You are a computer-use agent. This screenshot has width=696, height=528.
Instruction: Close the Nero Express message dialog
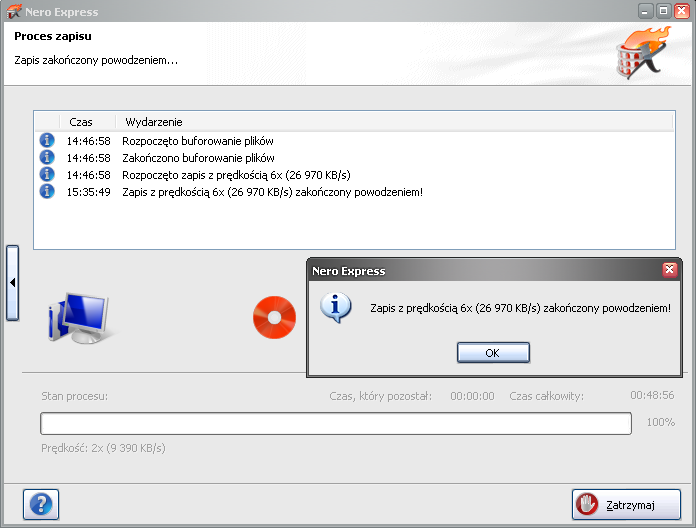[669, 269]
